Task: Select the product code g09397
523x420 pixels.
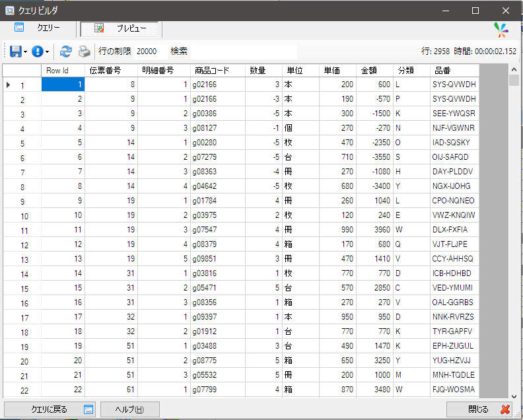Action: pos(218,316)
